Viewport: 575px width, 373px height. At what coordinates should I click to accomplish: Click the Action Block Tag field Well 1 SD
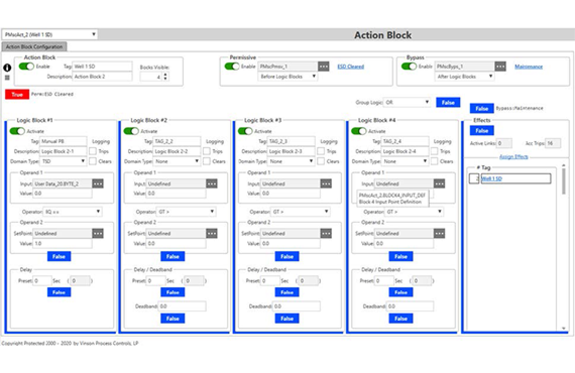tap(102, 66)
